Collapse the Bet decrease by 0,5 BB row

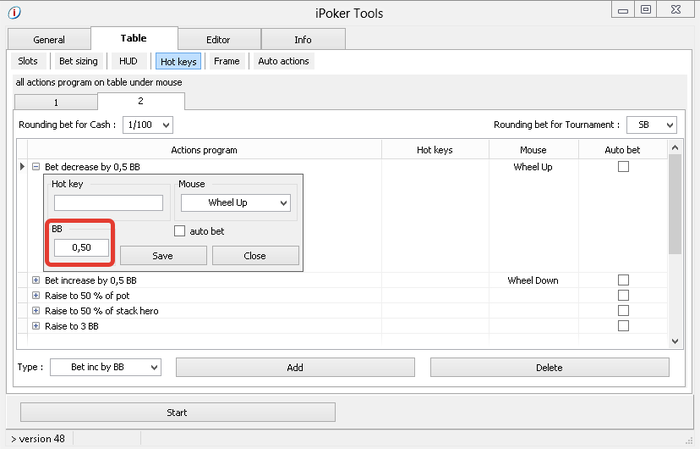(36, 167)
